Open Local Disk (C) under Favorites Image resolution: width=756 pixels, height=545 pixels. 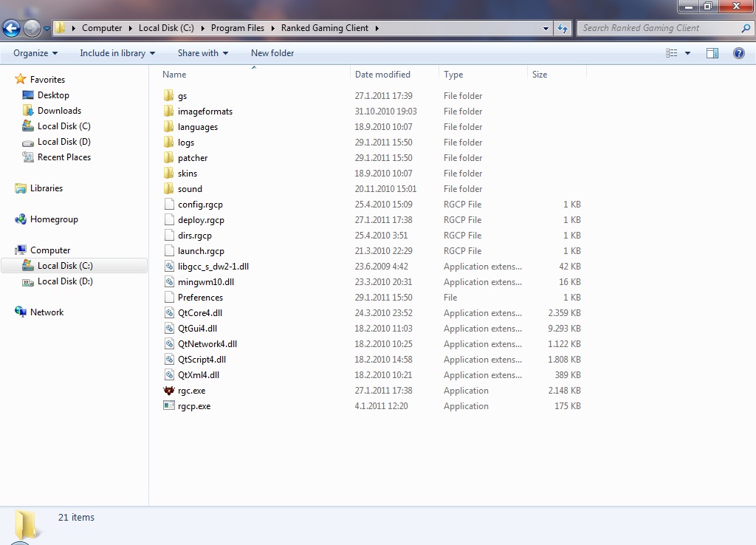(63, 126)
